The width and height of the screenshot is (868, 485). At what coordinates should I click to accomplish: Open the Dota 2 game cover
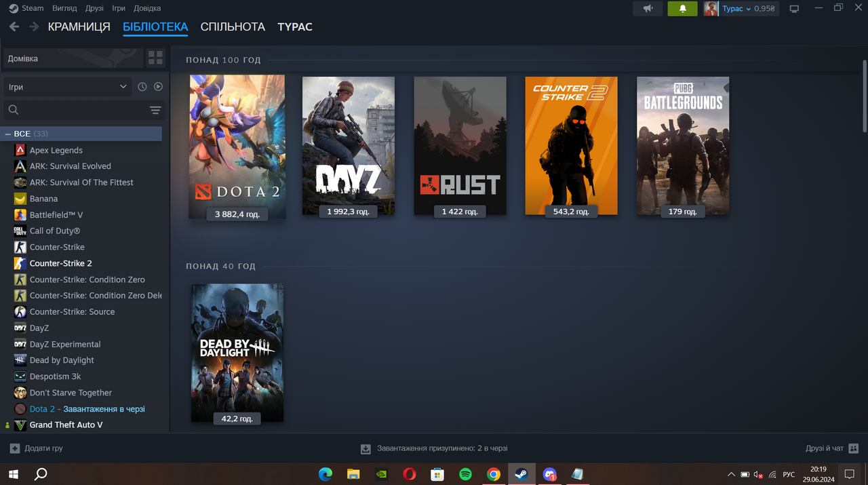237,147
